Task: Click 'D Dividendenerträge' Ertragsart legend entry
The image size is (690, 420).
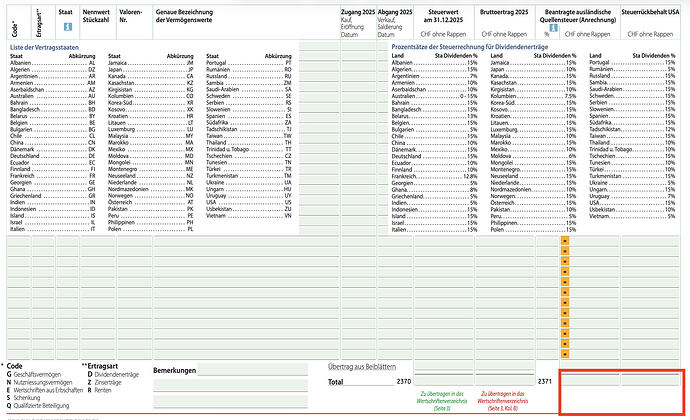Action: 113,375
